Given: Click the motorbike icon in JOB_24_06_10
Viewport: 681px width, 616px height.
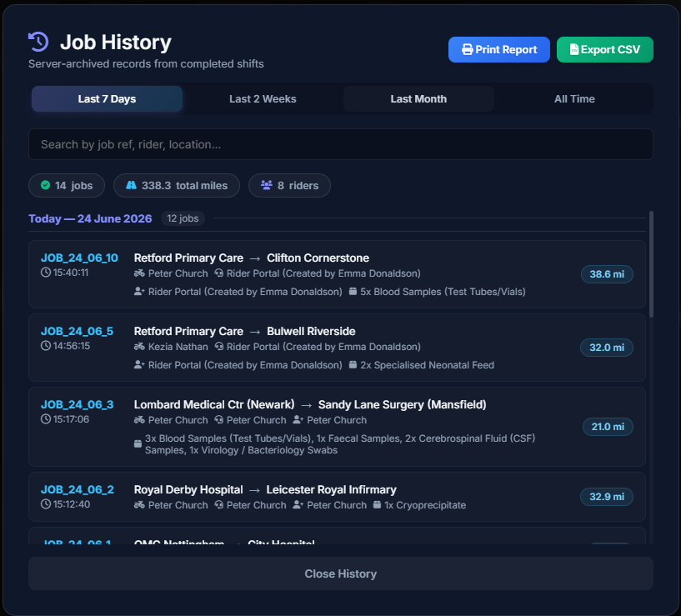Looking at the screenshot, I should click(x=139, y=273).
